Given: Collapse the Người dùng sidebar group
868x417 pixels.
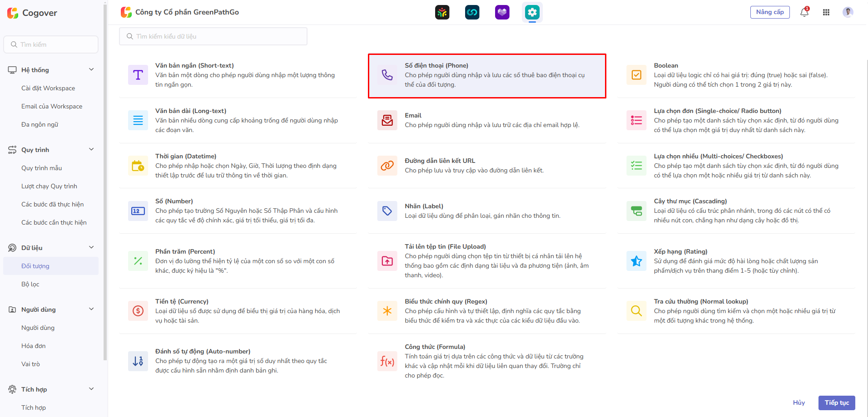Looking at the screenshot, I should [x=91, y=309].
